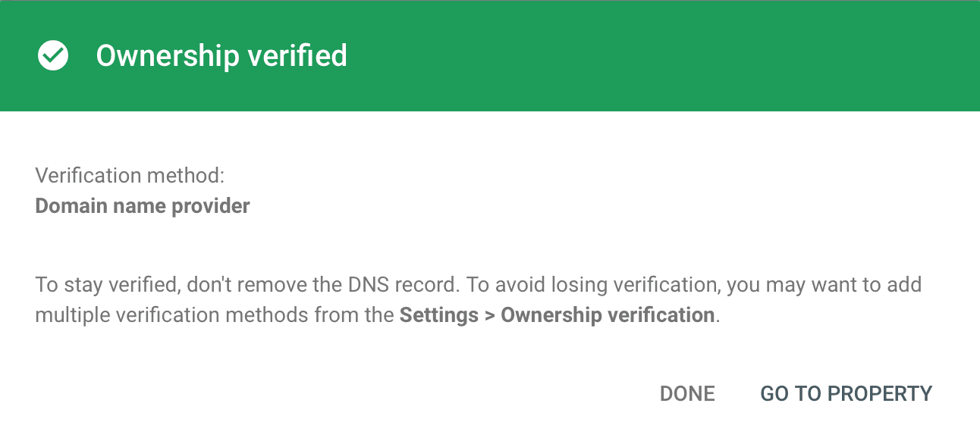Click the DNS record warning paragraph
Image resolution: width=980 pixels, height=444 pixels.
click(478, 299)
